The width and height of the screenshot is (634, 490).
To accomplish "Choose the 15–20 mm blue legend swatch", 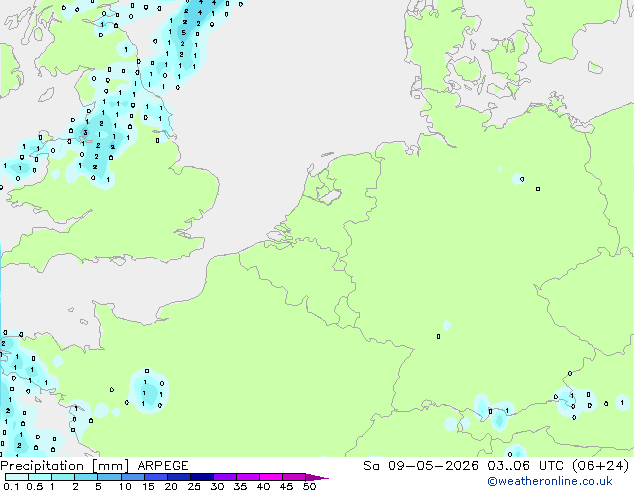I will tap(156, 477).
